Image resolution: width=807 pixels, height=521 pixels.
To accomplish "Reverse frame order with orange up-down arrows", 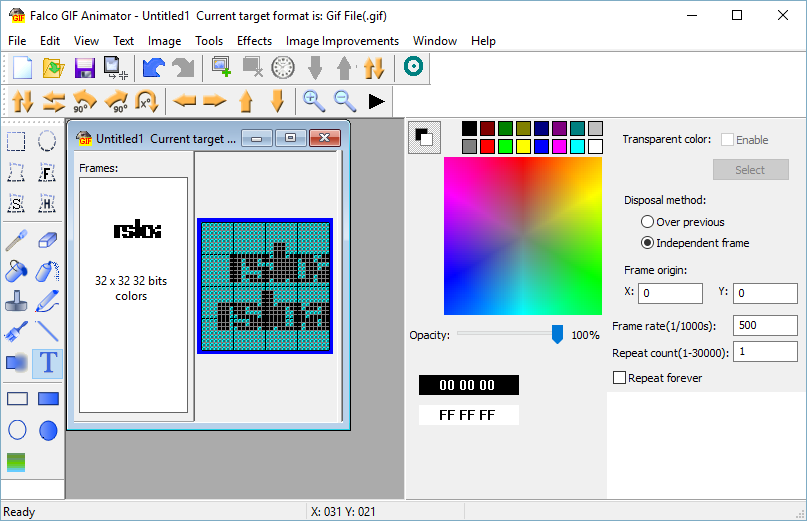I will pos(374,67).
